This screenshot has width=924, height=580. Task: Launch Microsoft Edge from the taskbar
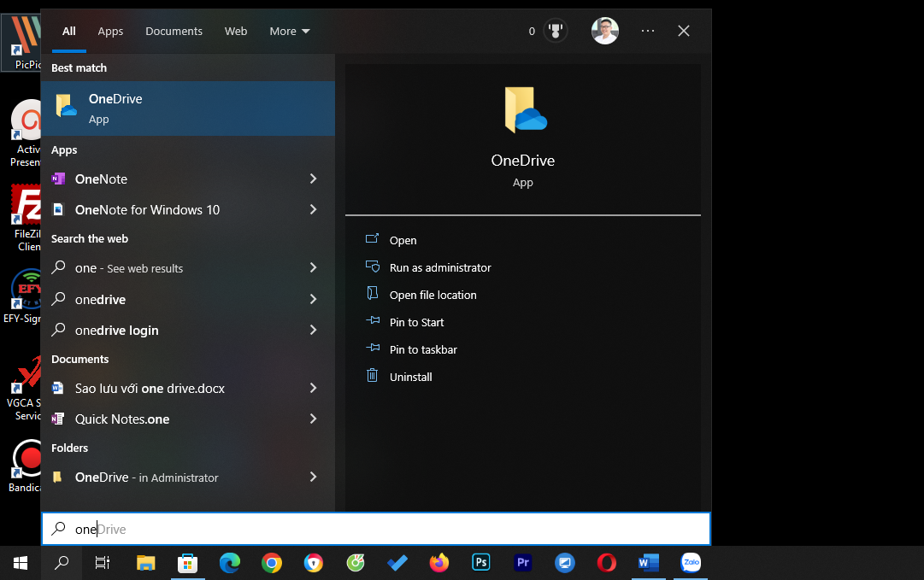point(230,563)
